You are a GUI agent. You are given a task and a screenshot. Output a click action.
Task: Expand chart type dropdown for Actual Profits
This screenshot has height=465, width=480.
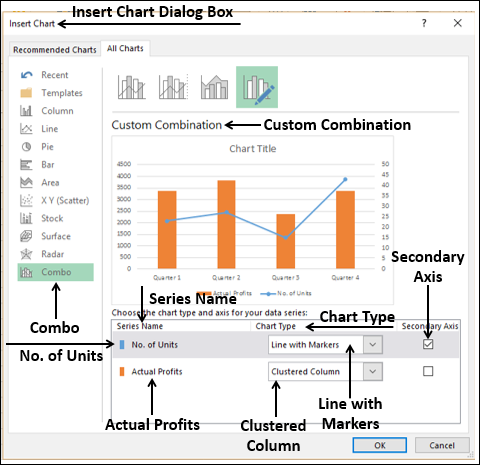pos(373,371)
